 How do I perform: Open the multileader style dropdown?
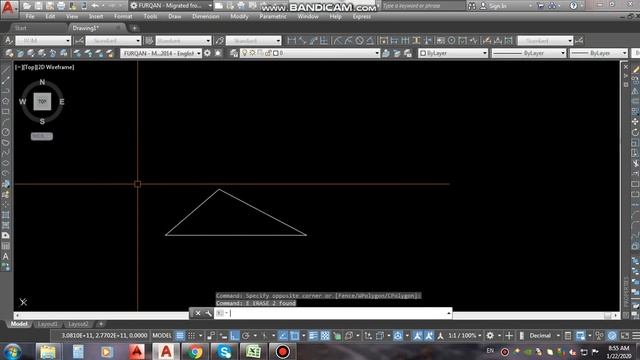tap(253, 40)
